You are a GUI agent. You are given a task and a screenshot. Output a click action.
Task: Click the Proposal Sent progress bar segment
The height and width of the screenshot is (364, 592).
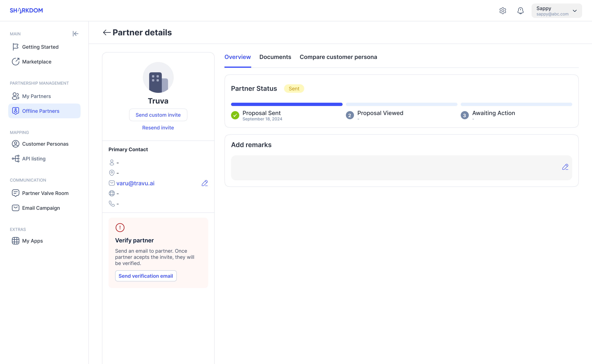click(287, 104)
